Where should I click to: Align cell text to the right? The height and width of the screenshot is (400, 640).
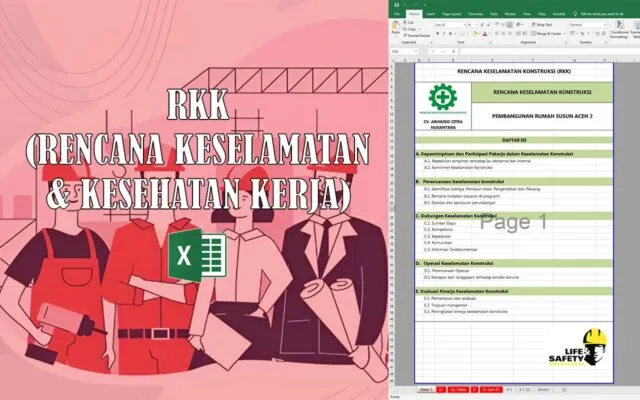tap(510, 33)
